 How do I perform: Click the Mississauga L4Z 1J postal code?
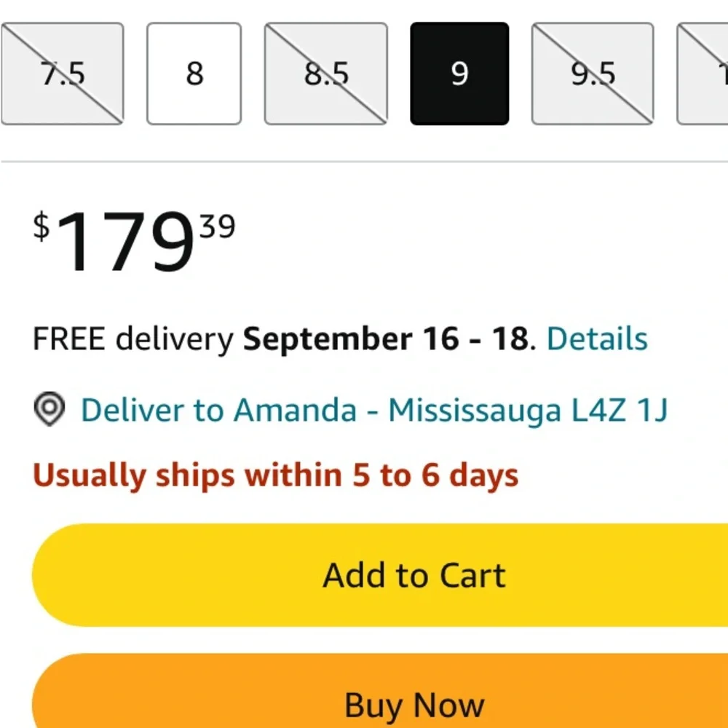[x=528, y=411]
